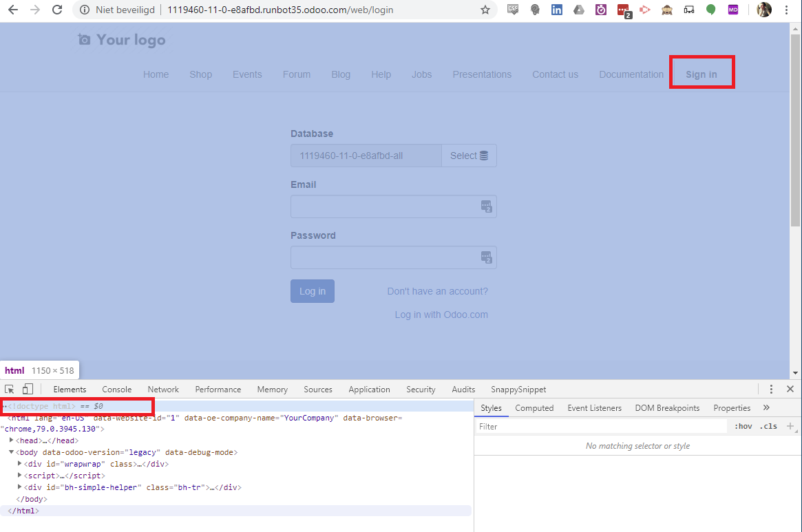This screenshot has height=532, width=802.
Task: Open the responsive devices extension icon
Action: [689, 9]
